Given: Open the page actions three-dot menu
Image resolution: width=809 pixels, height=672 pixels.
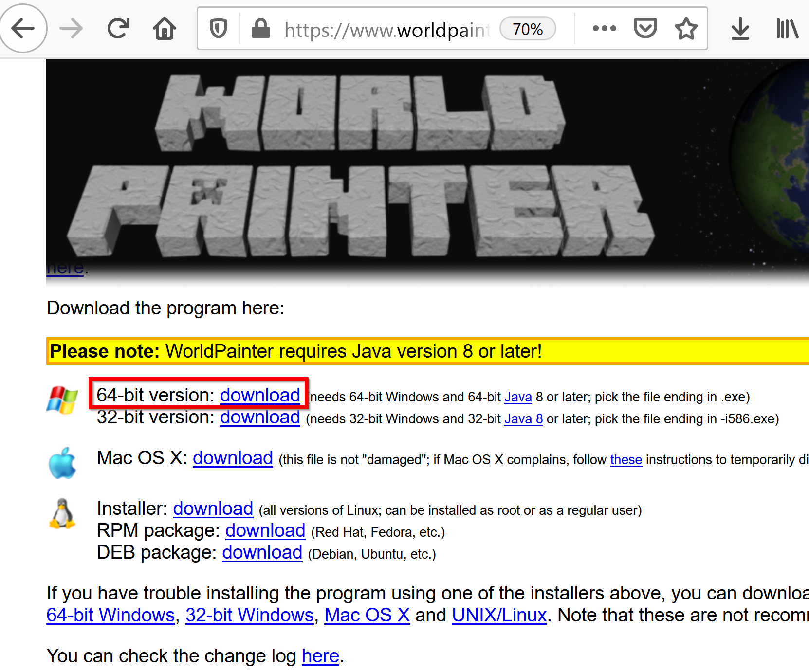Looking at the screenshot, I should (605, 29).
